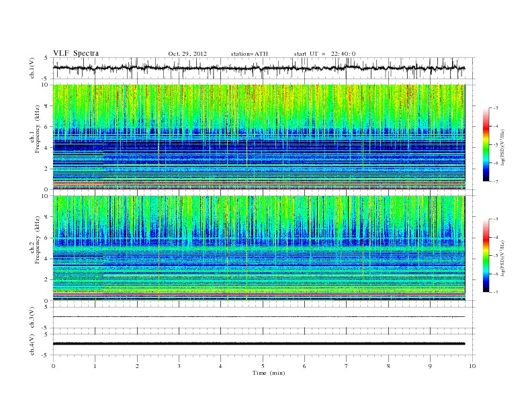Click the "-5" voltage tick of ch.1 waveform

tap(45, 79)
